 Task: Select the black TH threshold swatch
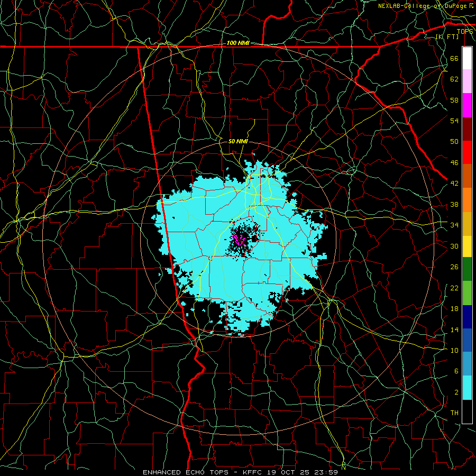[467, 411]
